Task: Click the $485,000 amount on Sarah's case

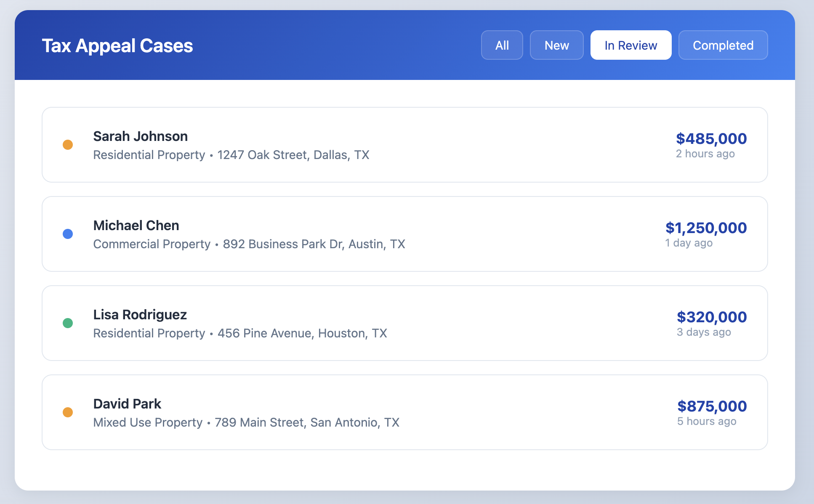Action: pyautogui.click(x=711, y=138)
